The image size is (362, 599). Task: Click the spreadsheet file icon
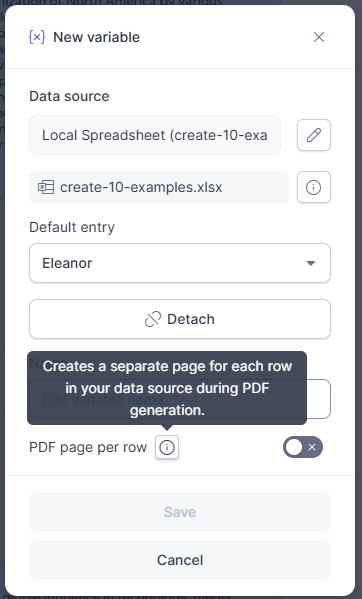point(46,187)
